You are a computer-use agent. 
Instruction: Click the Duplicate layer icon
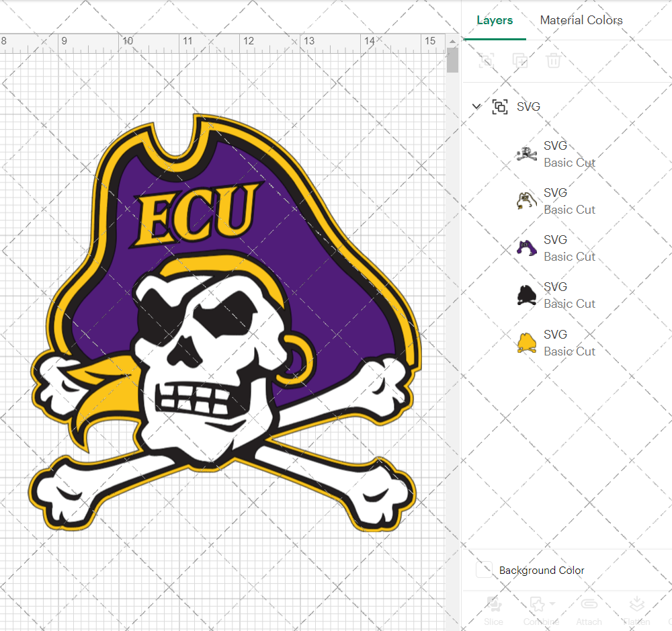(x=520, y=60)
